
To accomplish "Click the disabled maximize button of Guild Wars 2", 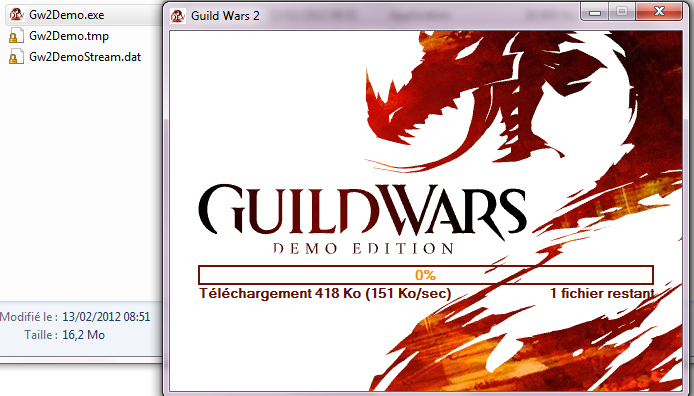I will point(622,12).
